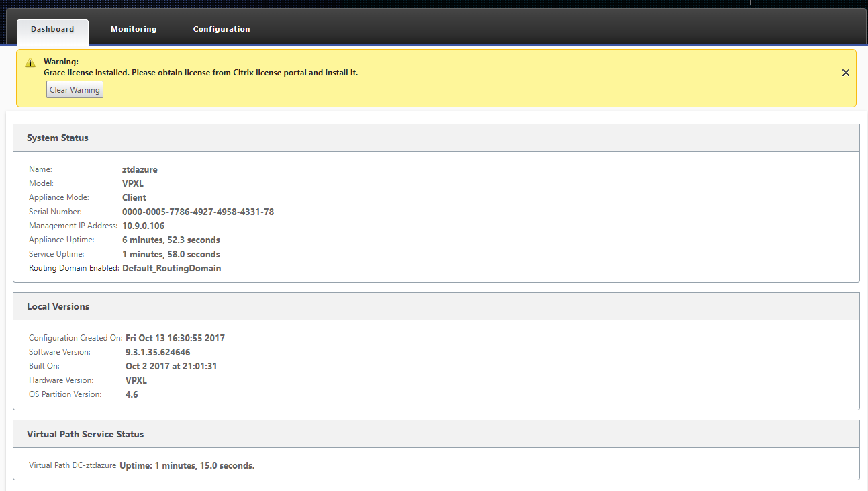Image resolution: width=868 pixels, height=491 pixels.
Task: Click the serial number value
Action: pyautogui.click(x=198, y=212)
